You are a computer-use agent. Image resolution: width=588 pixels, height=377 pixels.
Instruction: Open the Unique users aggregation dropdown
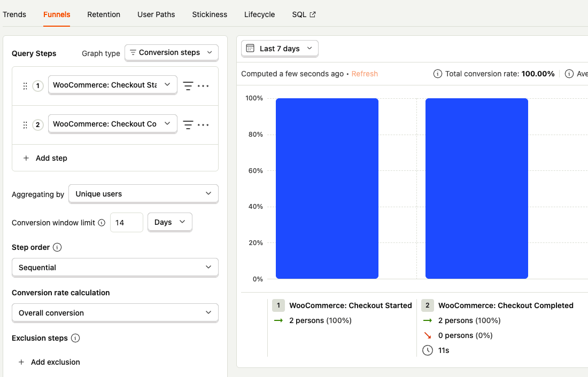144,194
